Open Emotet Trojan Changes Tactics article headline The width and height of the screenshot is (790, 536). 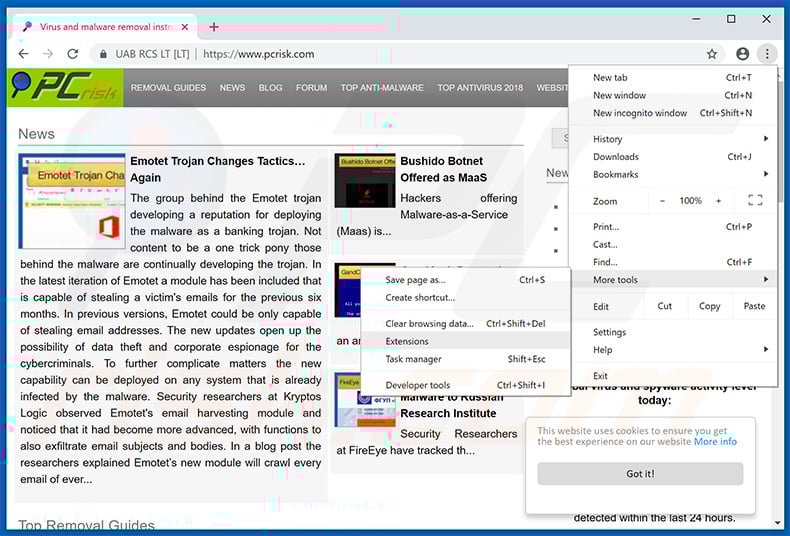[x=218, y=169]
